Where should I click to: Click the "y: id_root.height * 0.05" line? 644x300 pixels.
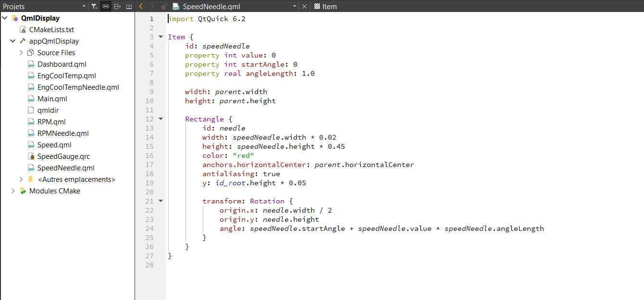[x=254, y=183]
